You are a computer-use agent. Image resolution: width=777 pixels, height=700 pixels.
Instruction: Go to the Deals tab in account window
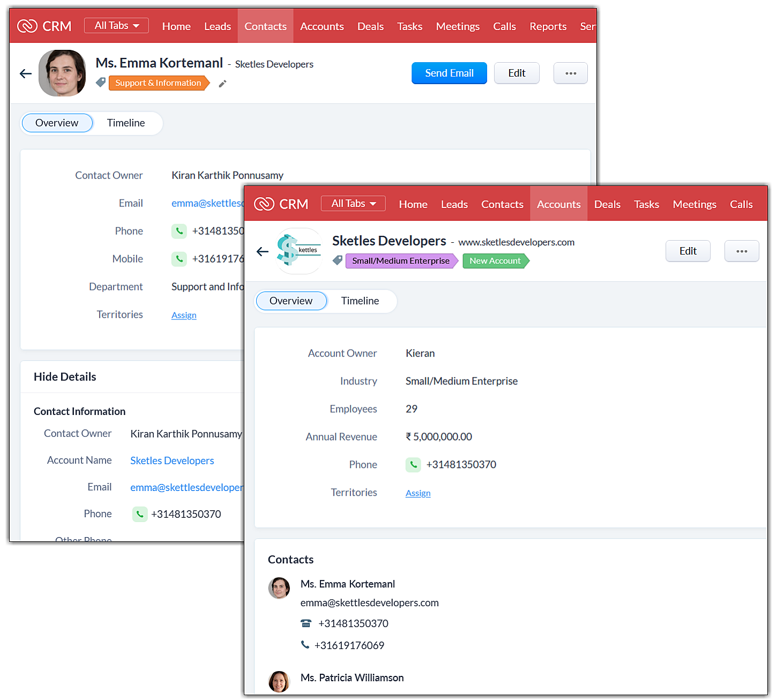[x=607, y=204]
